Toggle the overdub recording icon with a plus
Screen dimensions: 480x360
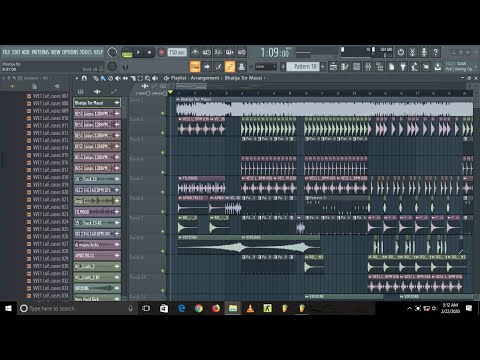pos(230,52)
